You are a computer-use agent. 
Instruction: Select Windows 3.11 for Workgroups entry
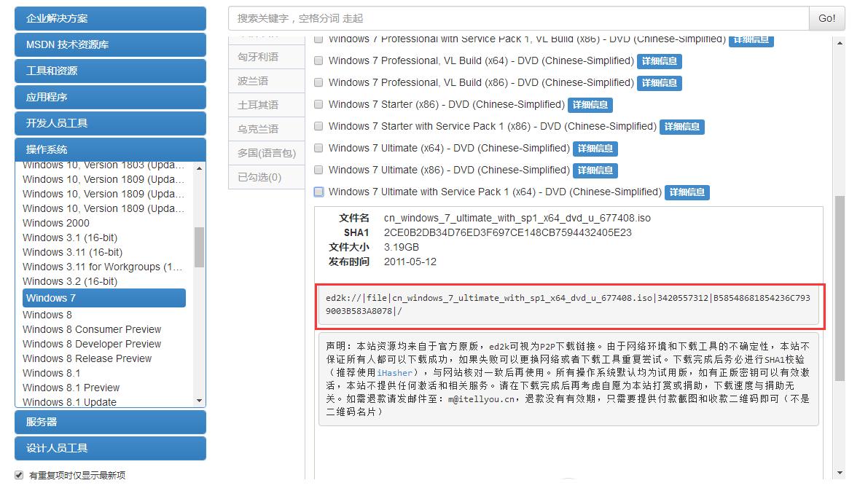(x=103, y=267)
